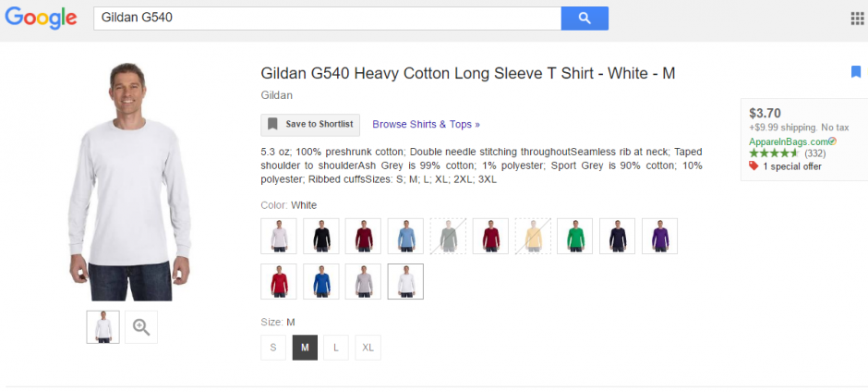The width and height of the screenshot is (868, 392).
Task: Open the Browse Shirts & Tops link
Action: pos(426,124)
